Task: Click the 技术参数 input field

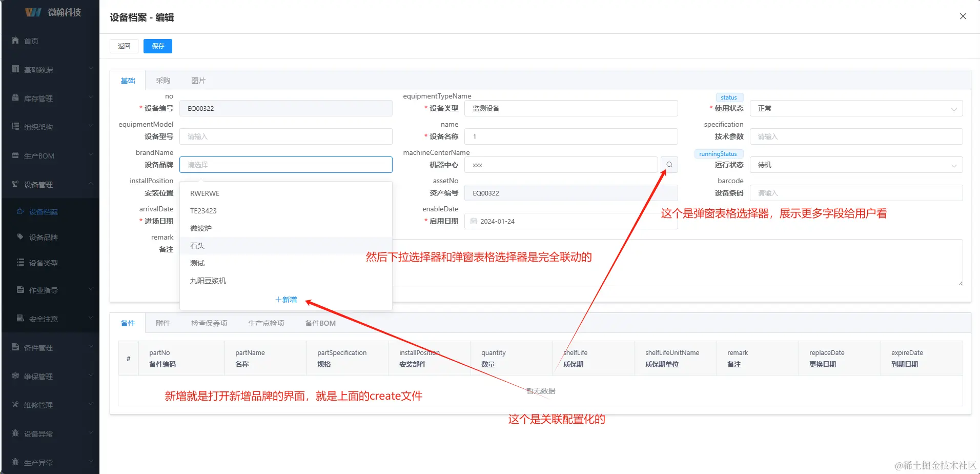Action: point(856,136)
